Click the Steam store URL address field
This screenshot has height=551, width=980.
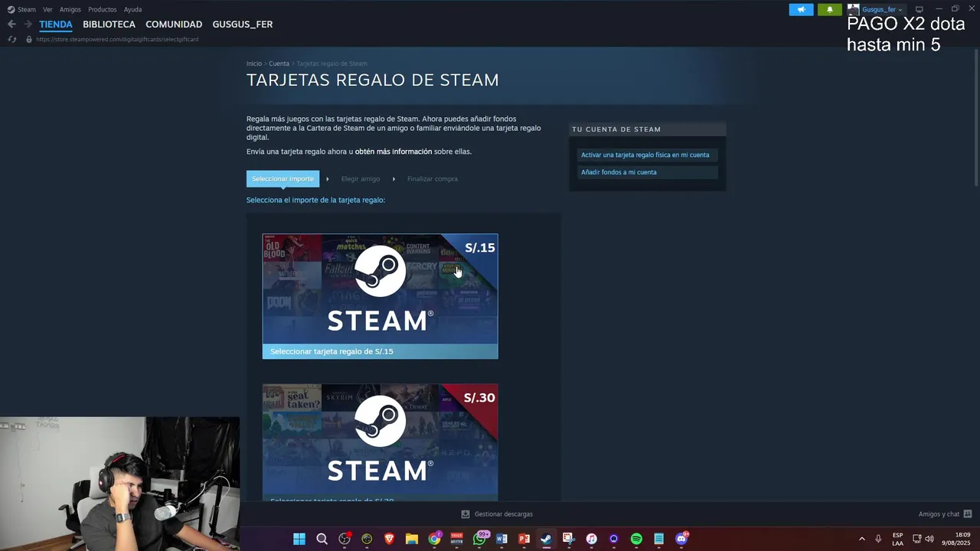pyautogui.click(x=117, y=39)
